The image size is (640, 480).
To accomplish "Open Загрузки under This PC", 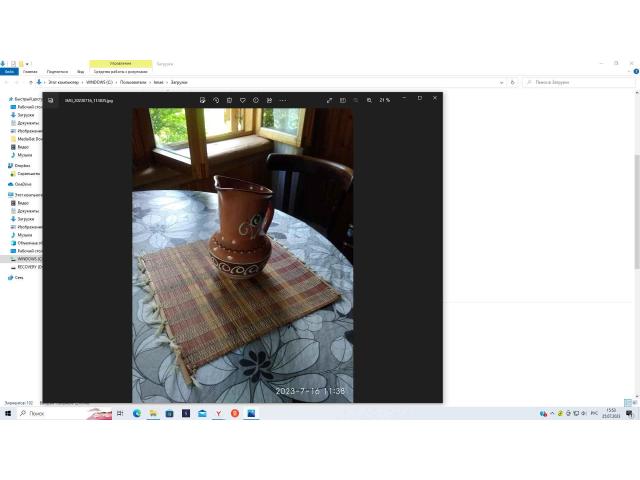I will [22, 219].
